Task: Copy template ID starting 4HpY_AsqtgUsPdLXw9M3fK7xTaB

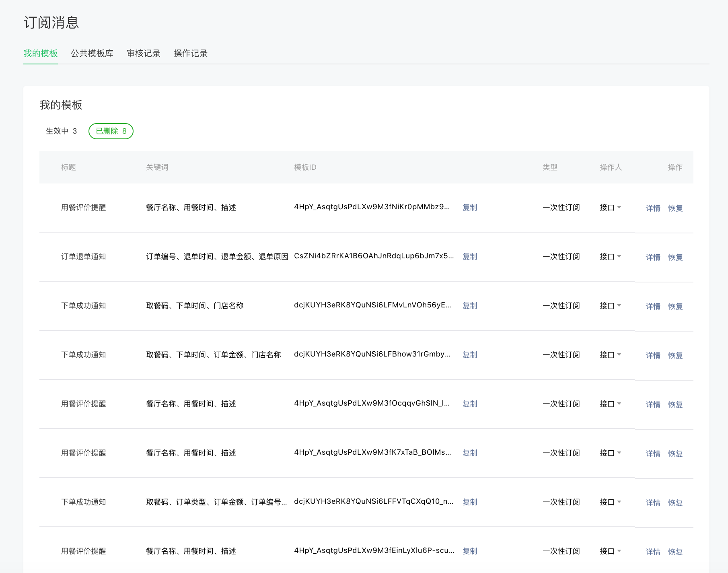Action: [470, 453]
